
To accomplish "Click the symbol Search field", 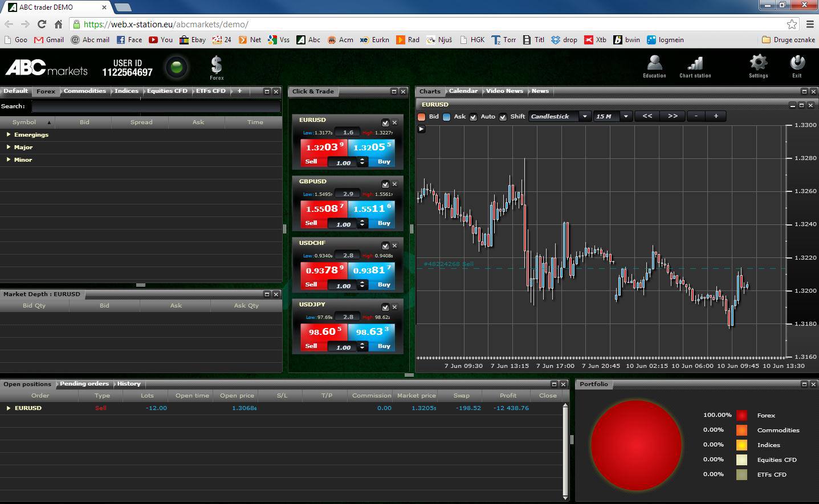I will coord(156,106).
